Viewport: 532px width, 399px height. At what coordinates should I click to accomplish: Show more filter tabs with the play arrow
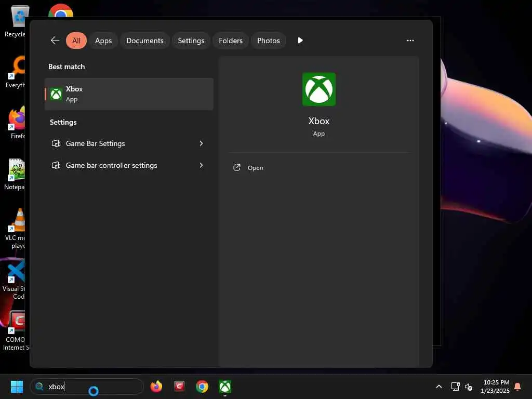[x=300, y=41]
